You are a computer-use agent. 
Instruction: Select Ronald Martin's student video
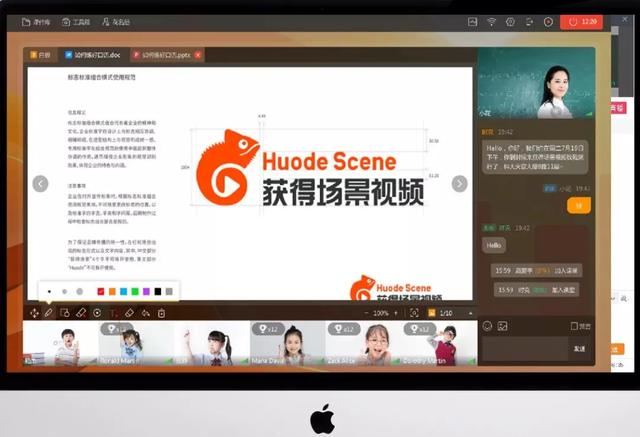point(137,343)
